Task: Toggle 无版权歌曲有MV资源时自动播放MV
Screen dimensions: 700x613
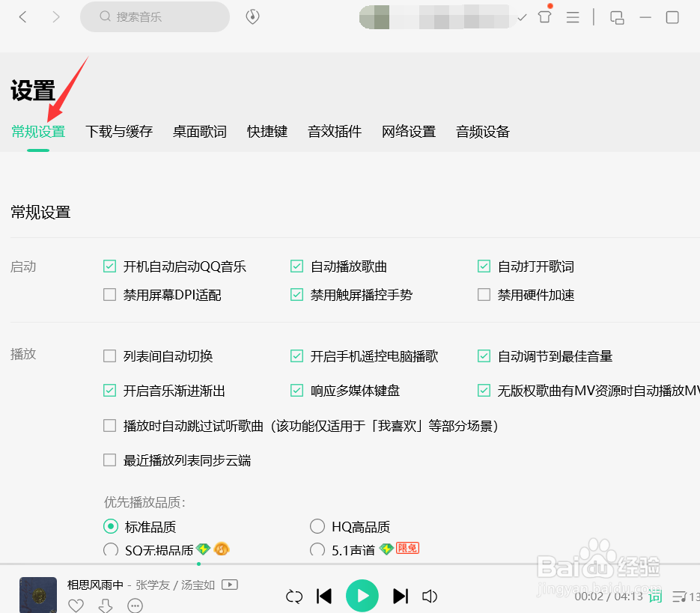Action: click(484, 391)
